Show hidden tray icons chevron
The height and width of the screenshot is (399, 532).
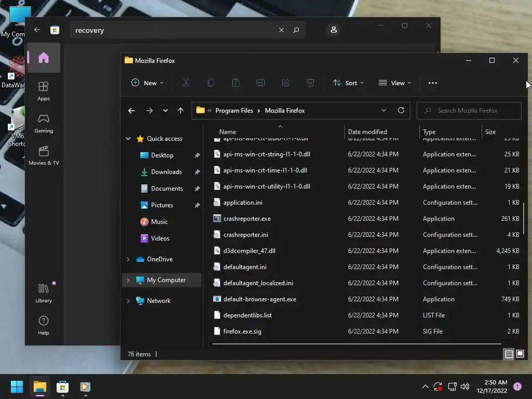[x=425, y=387]
